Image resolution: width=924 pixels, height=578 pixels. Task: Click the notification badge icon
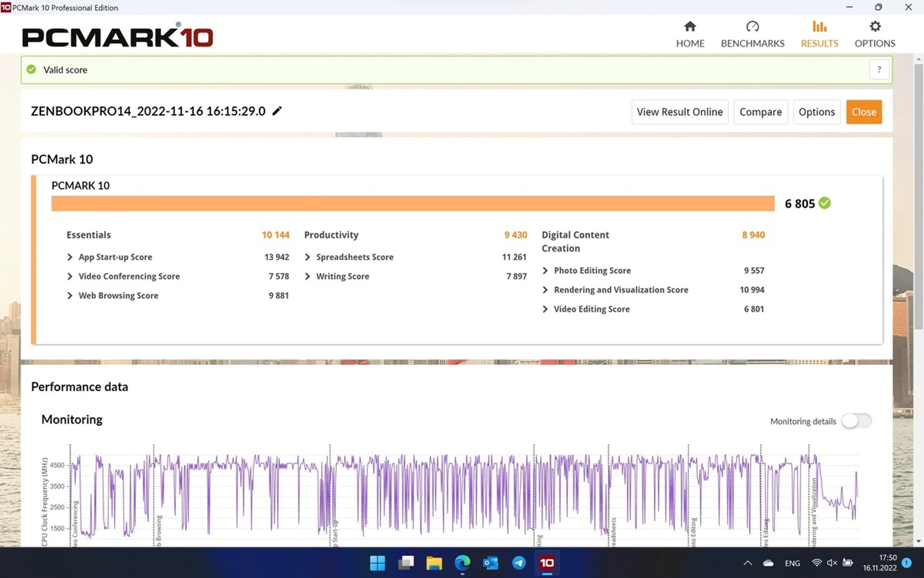pos(907,563)
